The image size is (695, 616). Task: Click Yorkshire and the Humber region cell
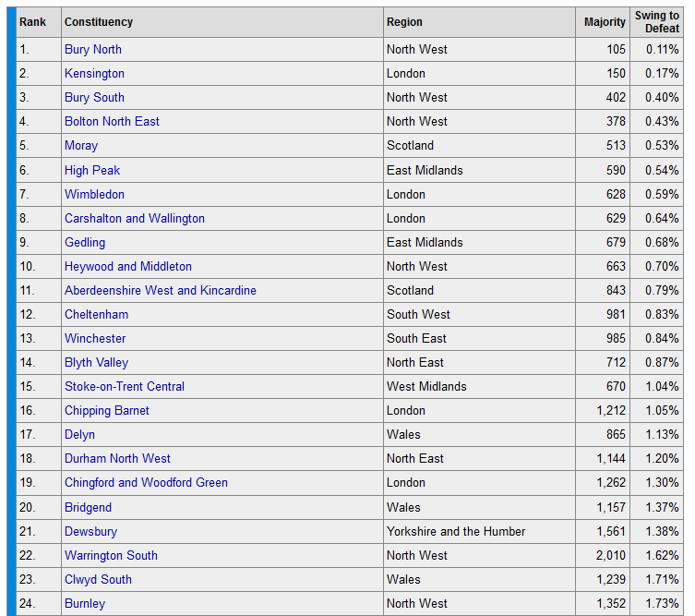coord(456,531)
